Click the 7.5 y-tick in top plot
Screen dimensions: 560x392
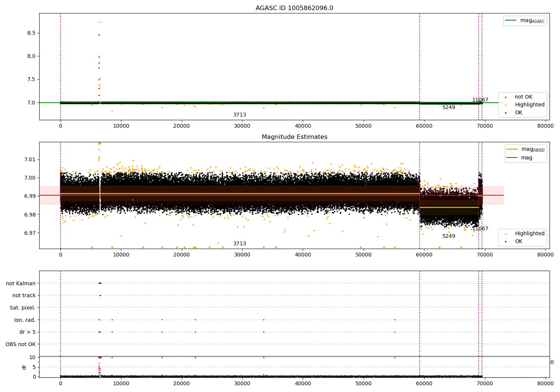click(31, 80)
